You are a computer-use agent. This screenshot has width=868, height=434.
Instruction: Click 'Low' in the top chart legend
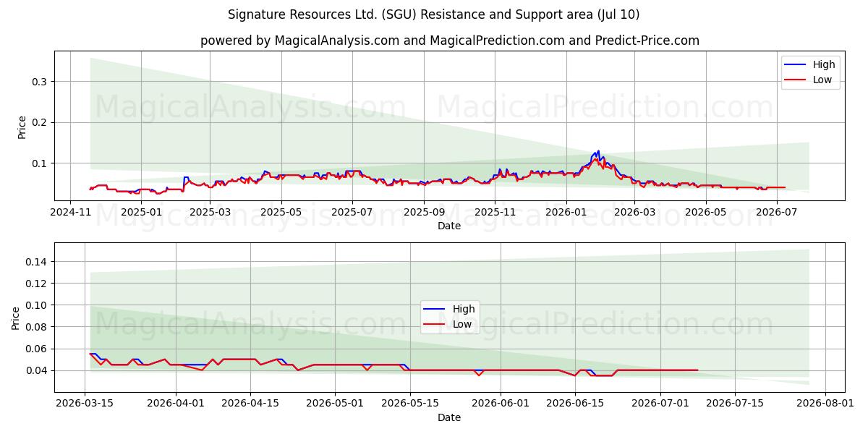(x=822, y=80)
